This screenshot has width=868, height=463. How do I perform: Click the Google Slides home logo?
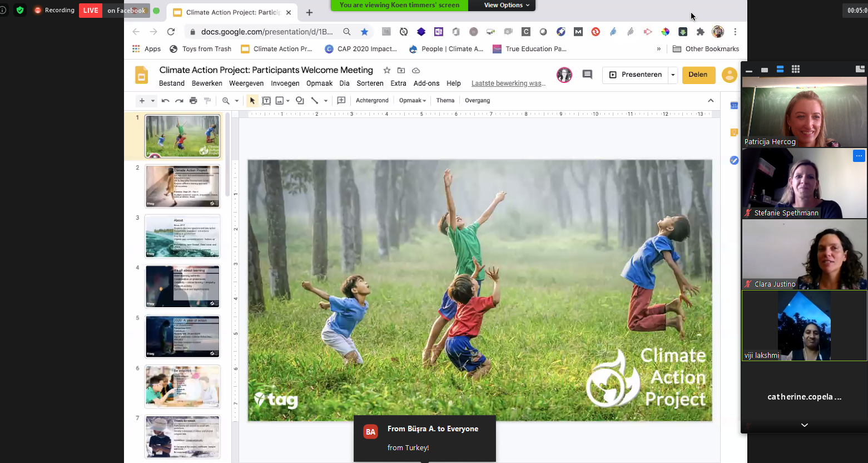click(142, 75)
